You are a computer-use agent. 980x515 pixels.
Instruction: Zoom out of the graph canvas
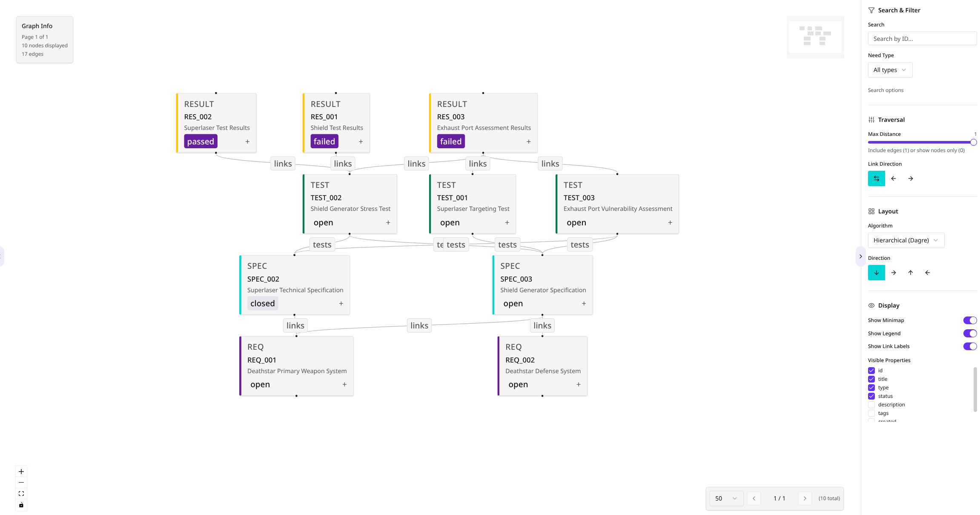(x=21, y=482)
